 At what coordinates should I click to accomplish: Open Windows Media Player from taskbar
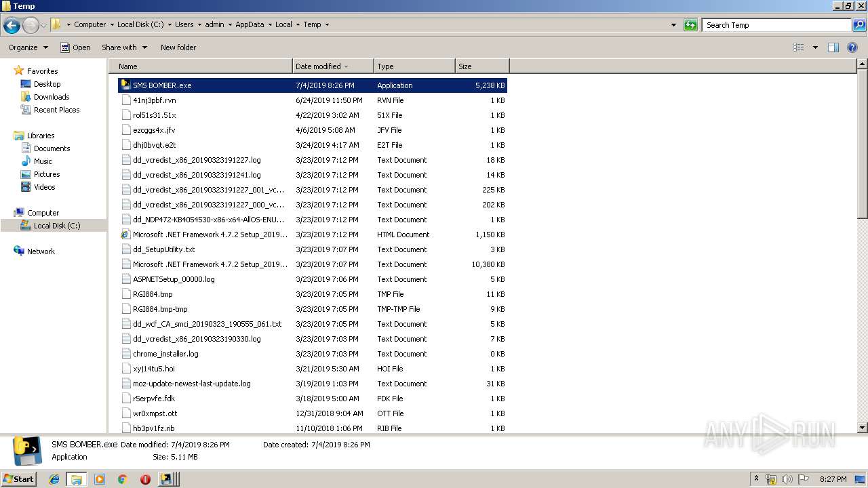100,479
